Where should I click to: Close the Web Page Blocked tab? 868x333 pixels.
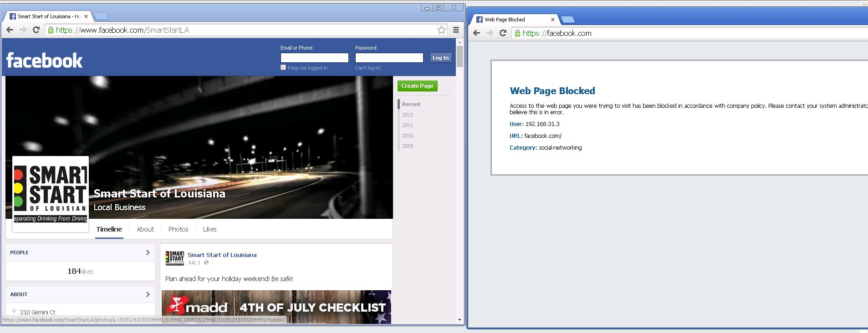coord(553,20)
